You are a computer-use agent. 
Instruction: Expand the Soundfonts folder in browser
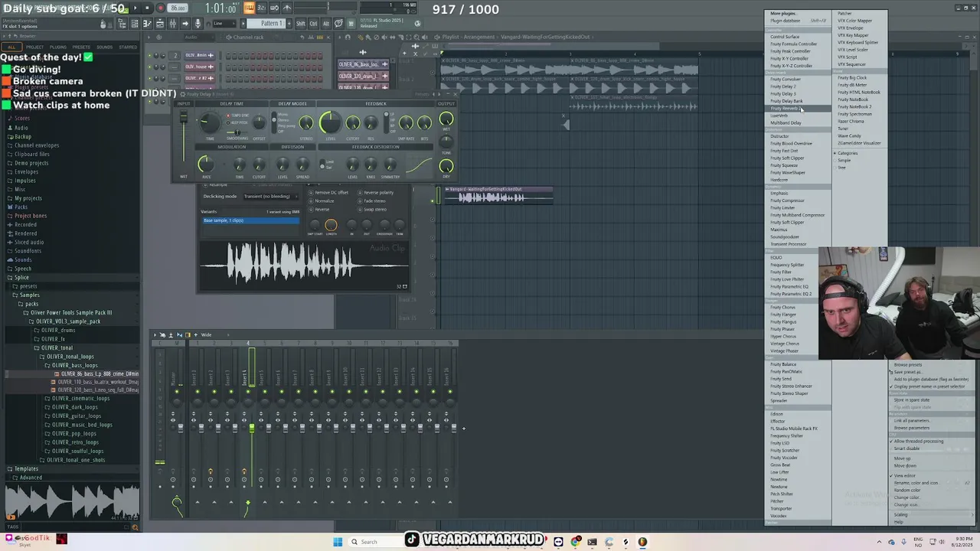coord(28,251)
